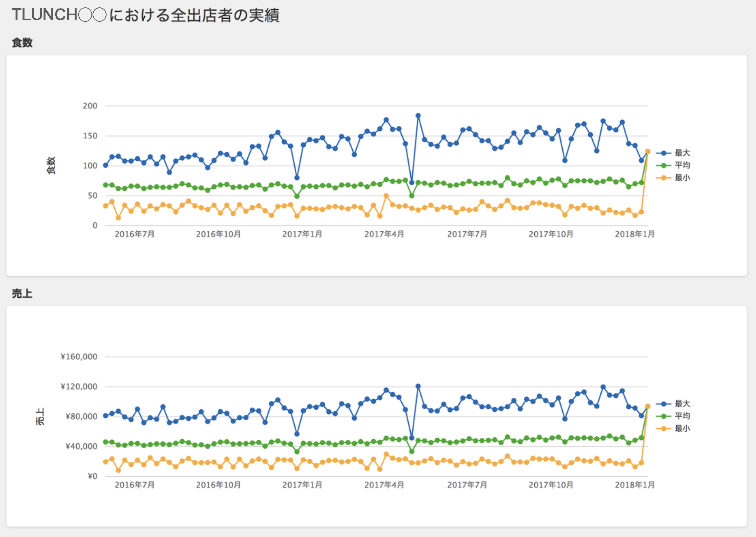Click the 最大 legend entry in 食数 chart
This screenshot has width=756, height=537.
point(673,153)
